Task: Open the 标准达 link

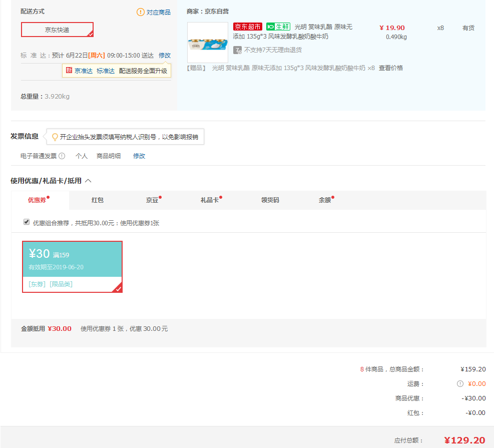Action: pyautogui.click(x=106, y=71)
